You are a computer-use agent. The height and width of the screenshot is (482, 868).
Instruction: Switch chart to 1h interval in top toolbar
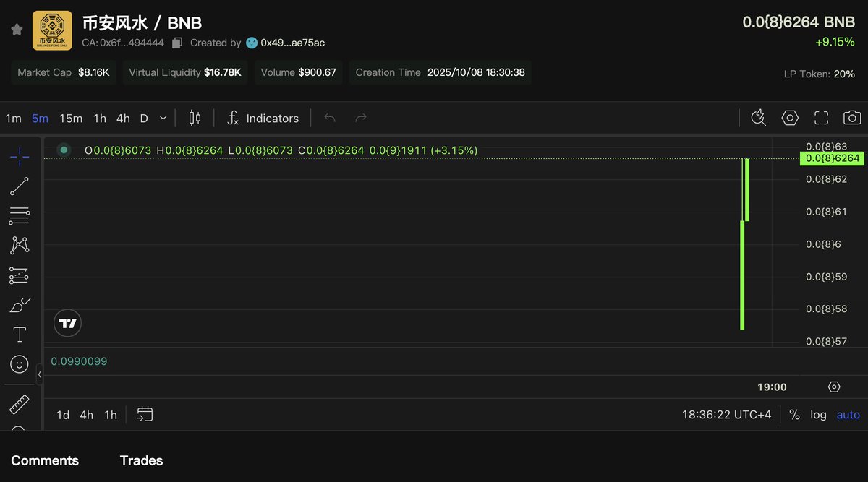(x=100, y=118)
